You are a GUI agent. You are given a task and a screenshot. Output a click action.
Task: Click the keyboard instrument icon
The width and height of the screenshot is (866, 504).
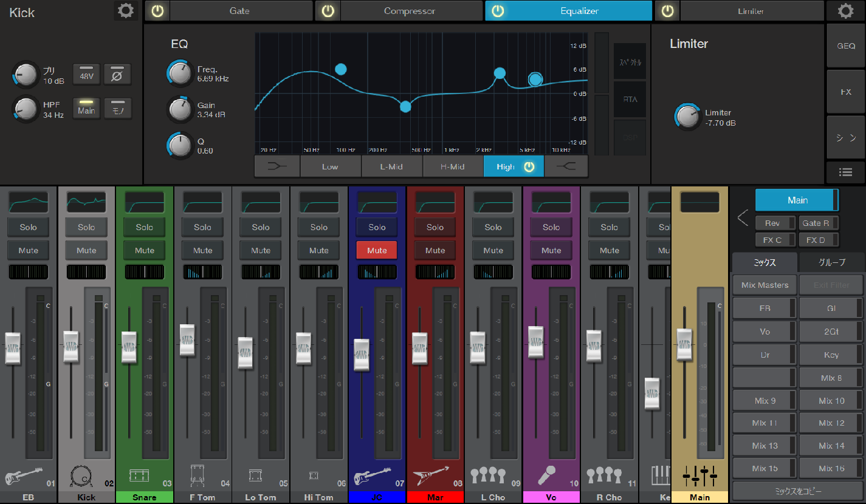pyautogui.click(x=661, y=475)
